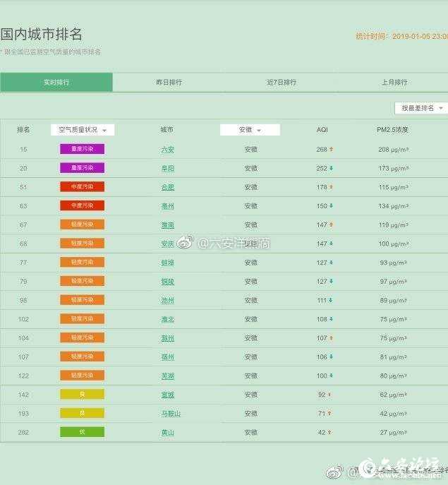Click the up arrow beside AQI 42

coord(331,433)
